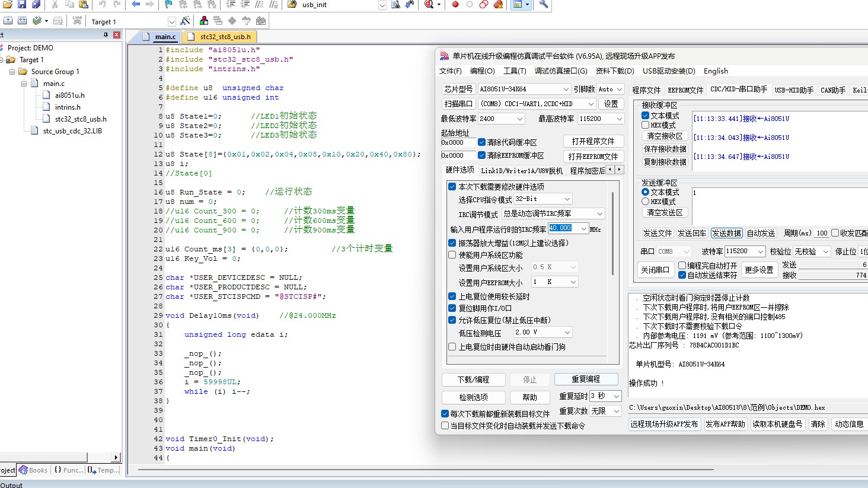The image size is (868, 488).
Task: Click the Set Bookmark flag icon
Action: coord(169,4)
